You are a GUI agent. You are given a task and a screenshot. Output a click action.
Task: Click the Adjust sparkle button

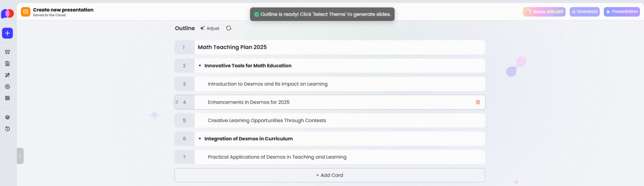(210, 28)
